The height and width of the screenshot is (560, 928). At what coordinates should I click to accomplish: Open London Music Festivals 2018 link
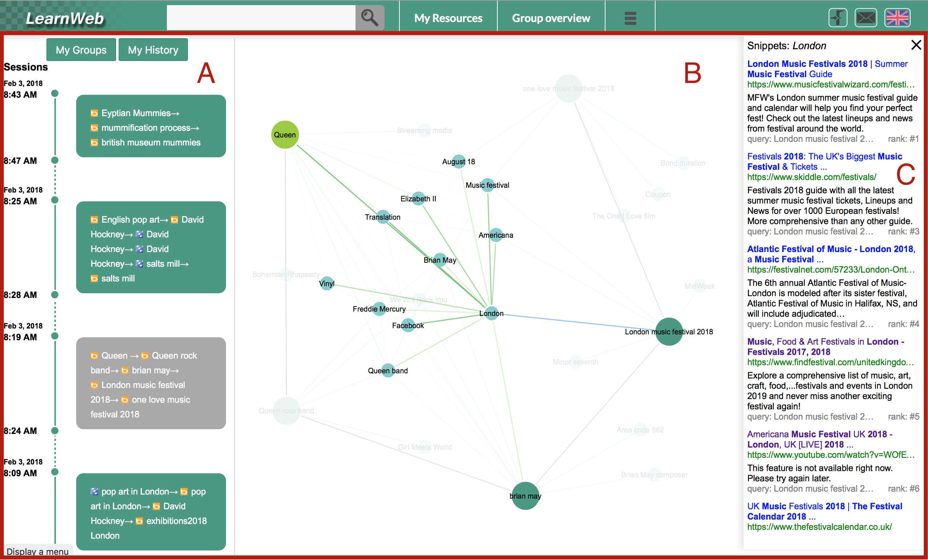807,64
